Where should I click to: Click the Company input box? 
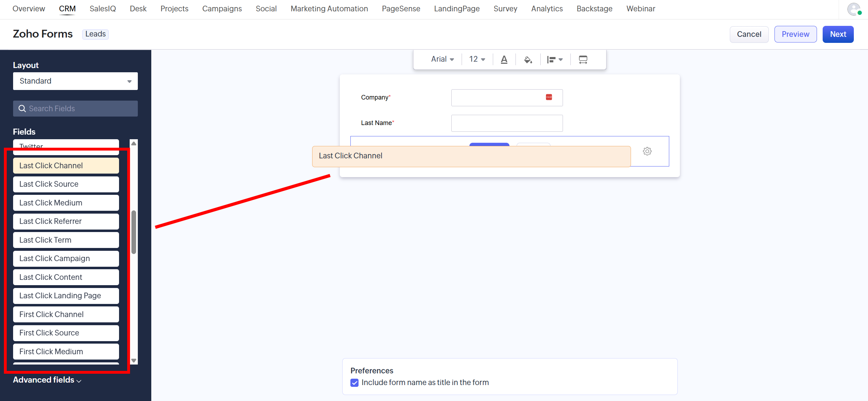tap(507, 97)
